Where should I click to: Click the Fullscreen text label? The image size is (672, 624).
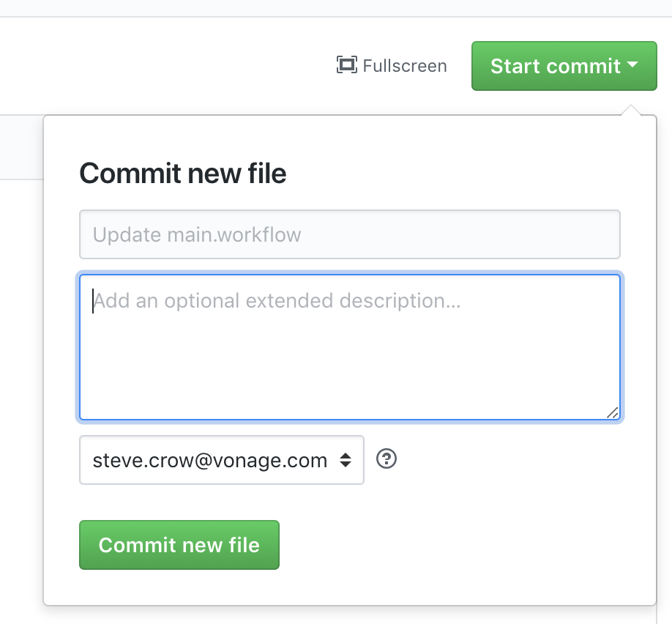click(405, 66)
